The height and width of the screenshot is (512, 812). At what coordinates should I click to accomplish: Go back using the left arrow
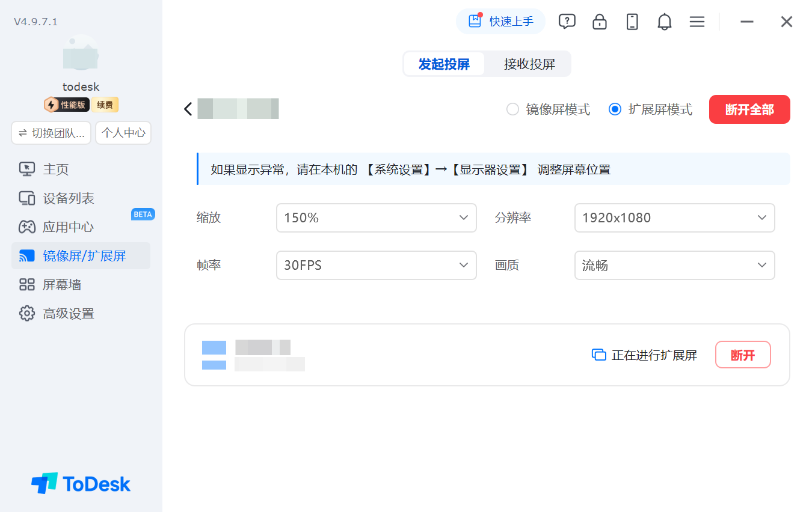click(188, 109)
